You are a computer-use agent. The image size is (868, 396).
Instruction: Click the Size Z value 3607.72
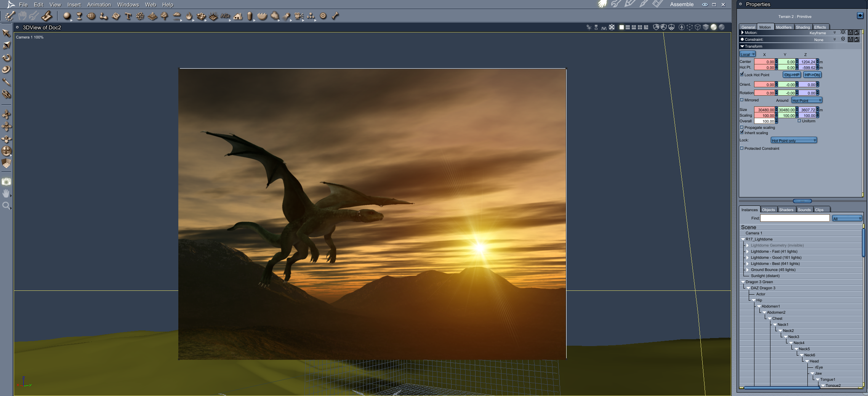coord(807,110)
